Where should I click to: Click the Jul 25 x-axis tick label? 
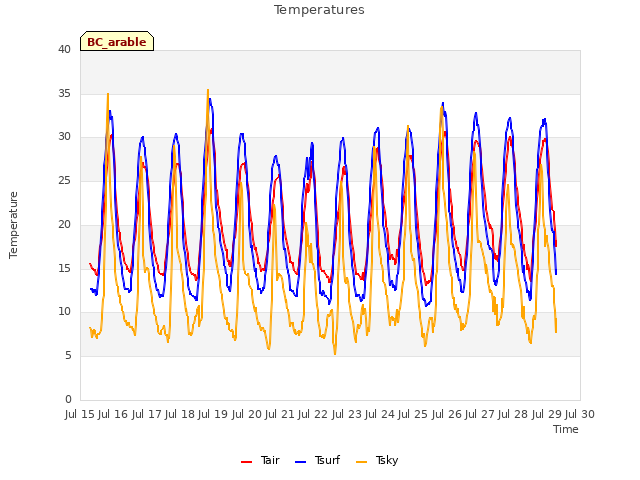(x=413, y=414)
